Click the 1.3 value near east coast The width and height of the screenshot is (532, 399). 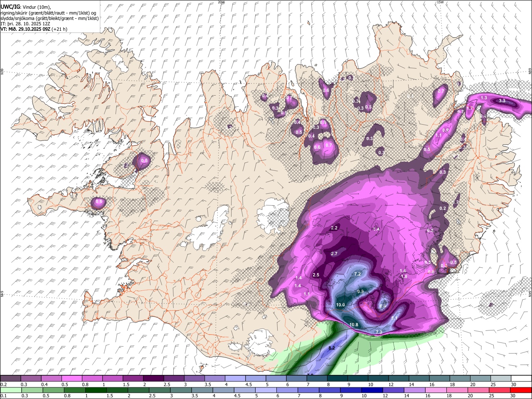tap(484, 98)
